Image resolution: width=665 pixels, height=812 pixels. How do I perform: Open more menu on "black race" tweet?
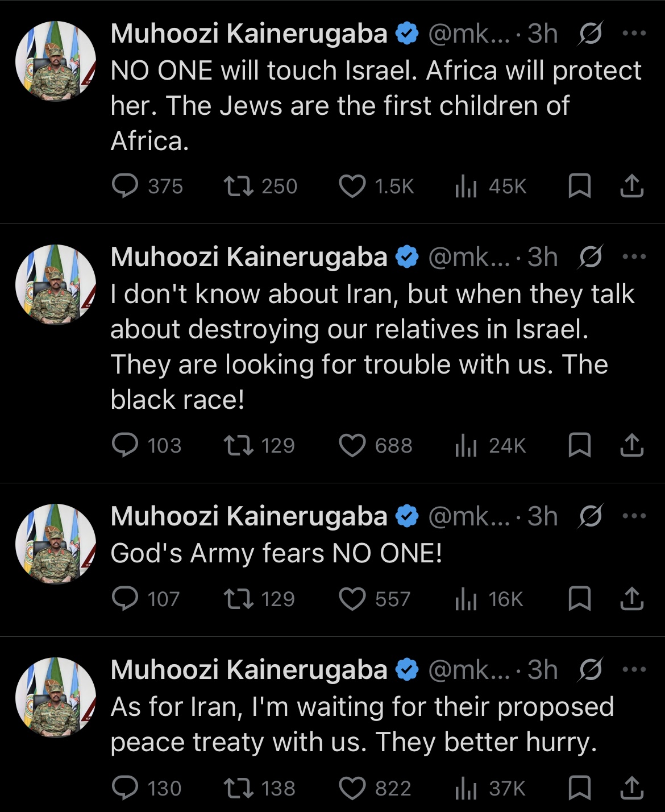click(634, 257)
